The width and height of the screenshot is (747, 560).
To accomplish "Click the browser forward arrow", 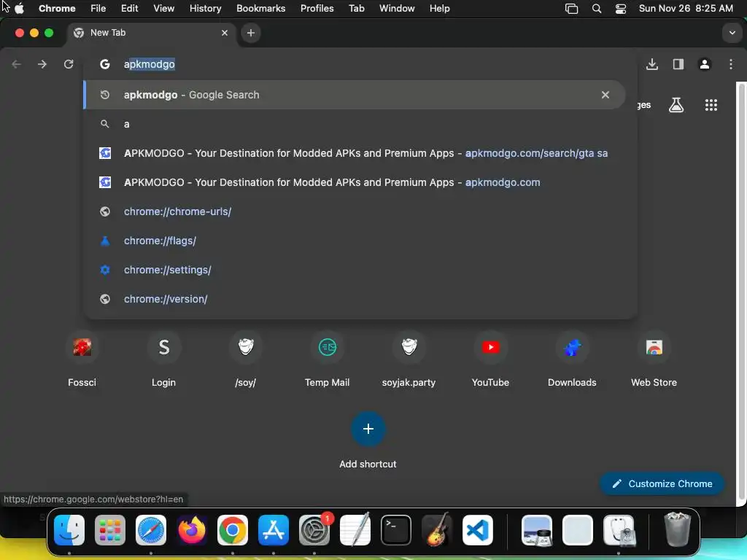I will (42, 64).
